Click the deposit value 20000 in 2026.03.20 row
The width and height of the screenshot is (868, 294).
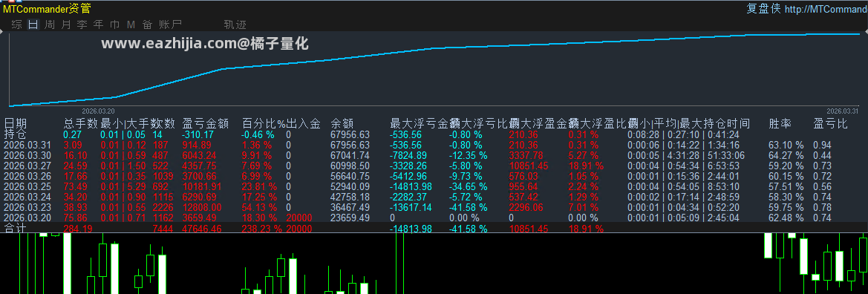[x=299, y=218]
